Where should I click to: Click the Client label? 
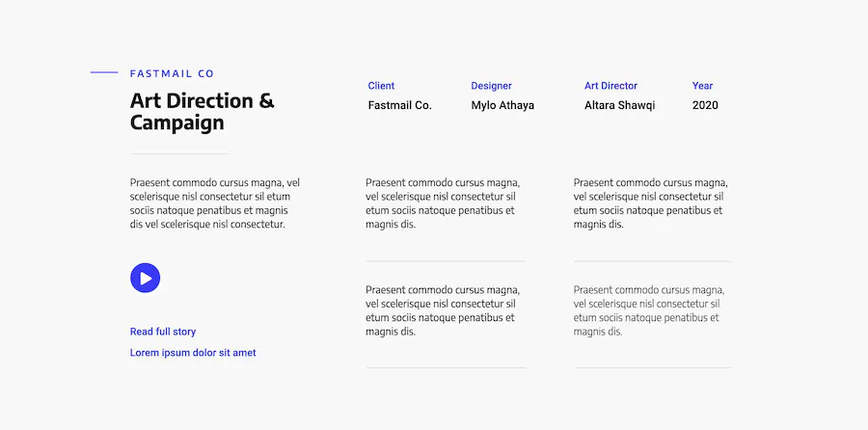[x=381, y=86]
